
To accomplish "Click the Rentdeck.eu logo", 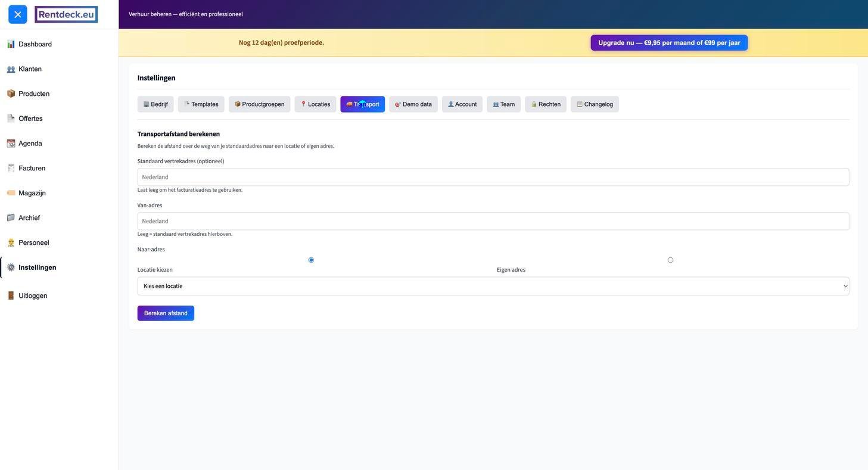I will coord(66,14).
